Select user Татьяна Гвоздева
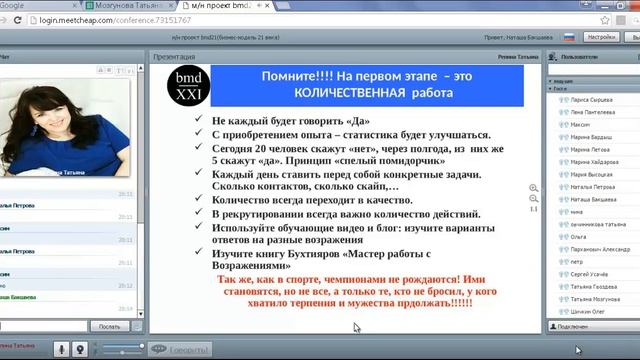This screenshot has width=640, height=360. tap(593, 287)
